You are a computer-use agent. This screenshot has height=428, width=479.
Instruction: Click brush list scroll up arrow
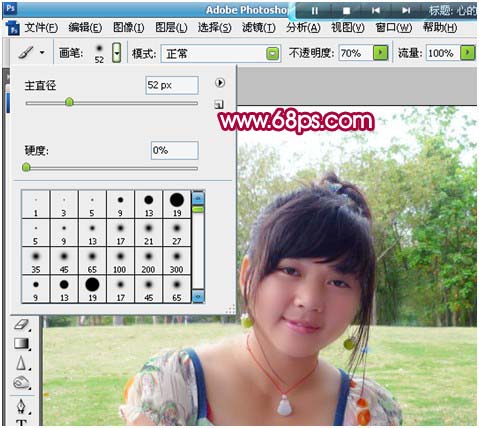198,198
